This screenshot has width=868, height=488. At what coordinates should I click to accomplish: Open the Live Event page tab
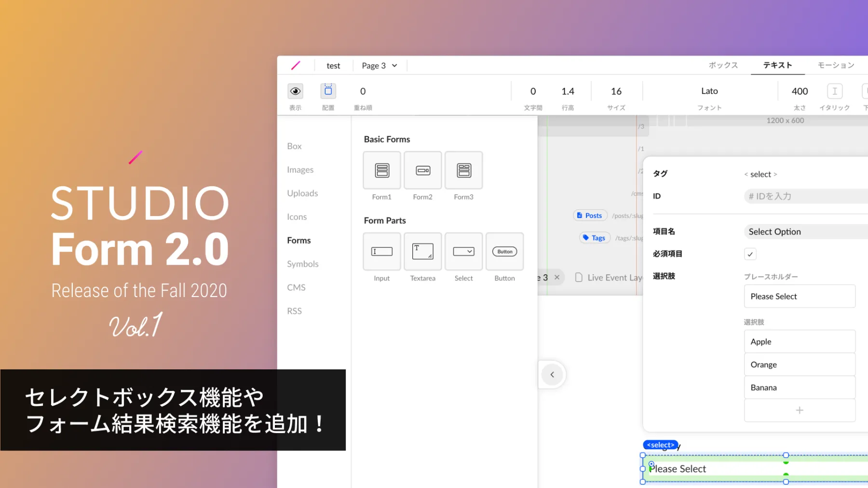tap(609, 277)
